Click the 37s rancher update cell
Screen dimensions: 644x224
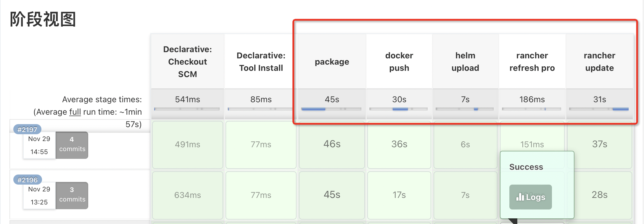600,145
